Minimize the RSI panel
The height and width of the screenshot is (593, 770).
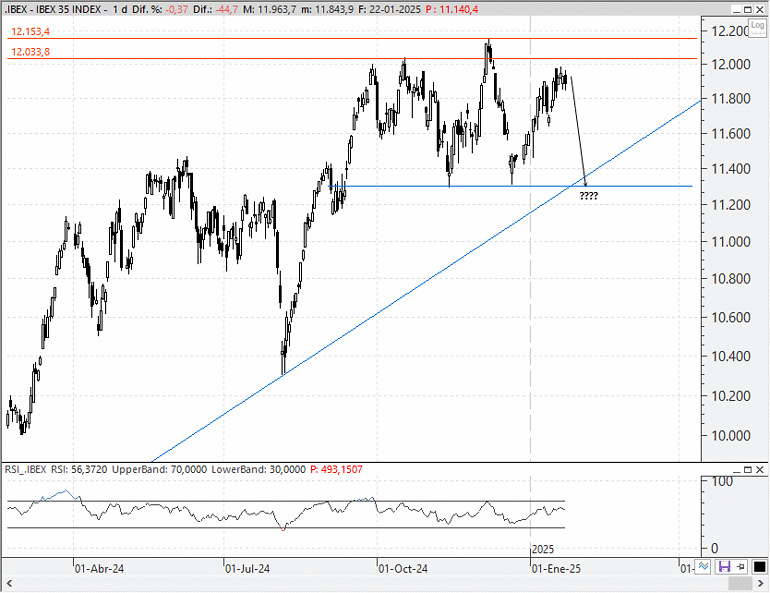point(737,470)
